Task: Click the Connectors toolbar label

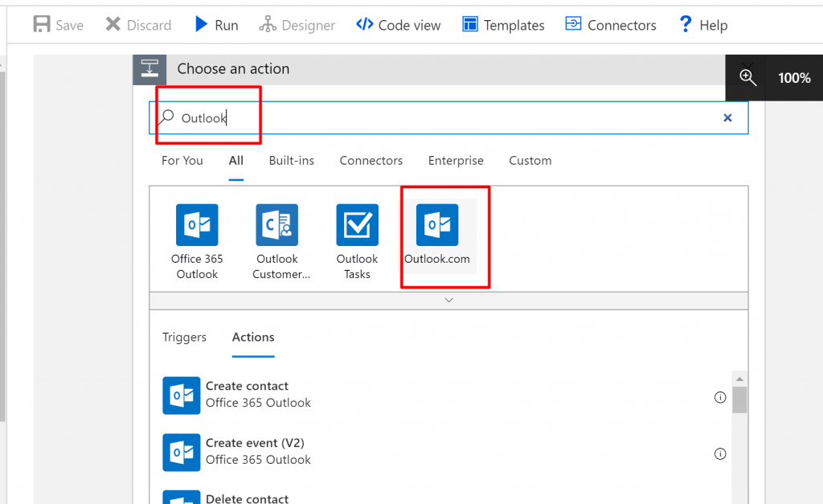Action: [622, 25]
